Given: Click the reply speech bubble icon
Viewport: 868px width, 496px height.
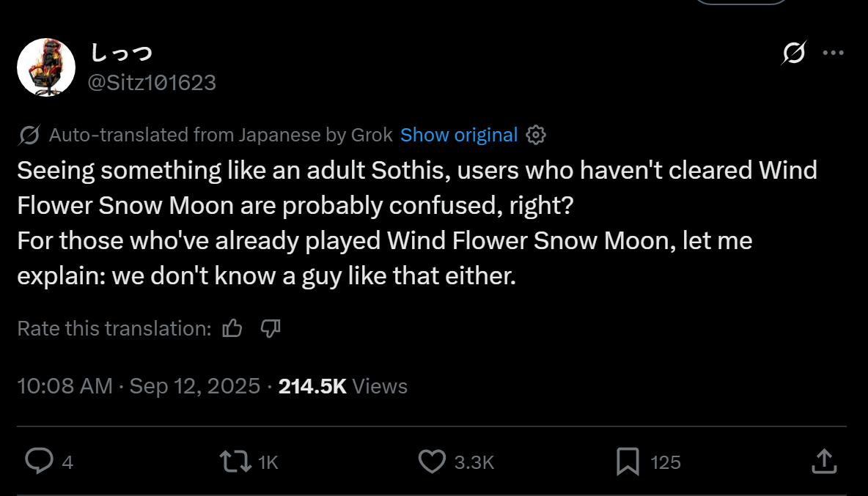Looking at the screenshot, I should 38,462.
